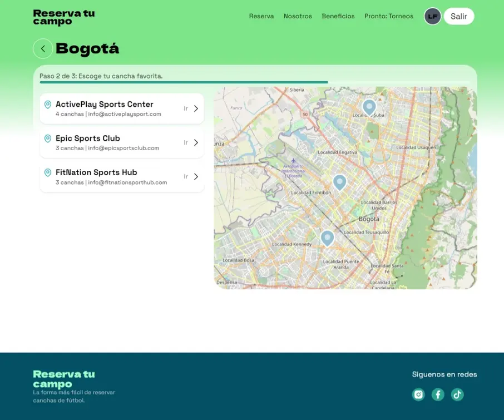
Task: Click Ir on the ActivePlay Sports Center card
Action: tap(186, 108)
